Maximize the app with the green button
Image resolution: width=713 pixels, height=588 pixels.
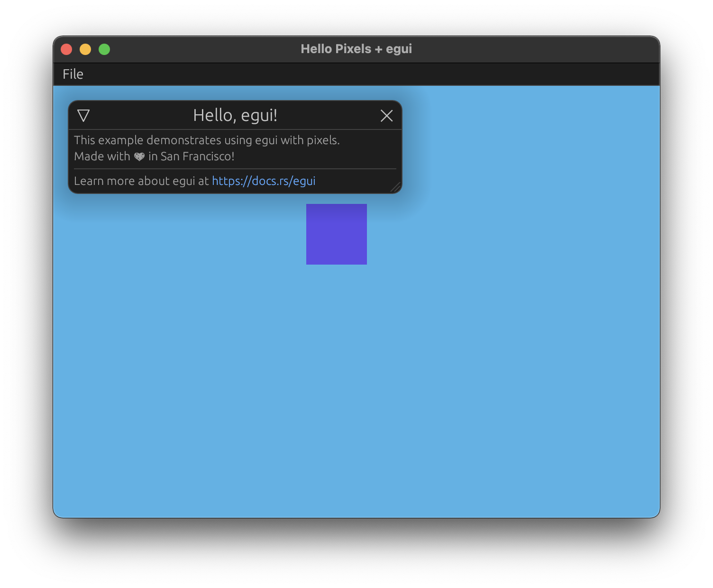pos(104,49)
